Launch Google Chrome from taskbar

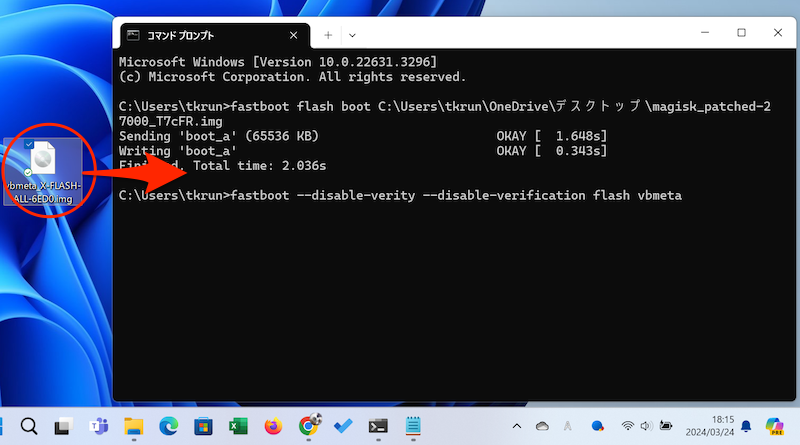pos(309,427)
